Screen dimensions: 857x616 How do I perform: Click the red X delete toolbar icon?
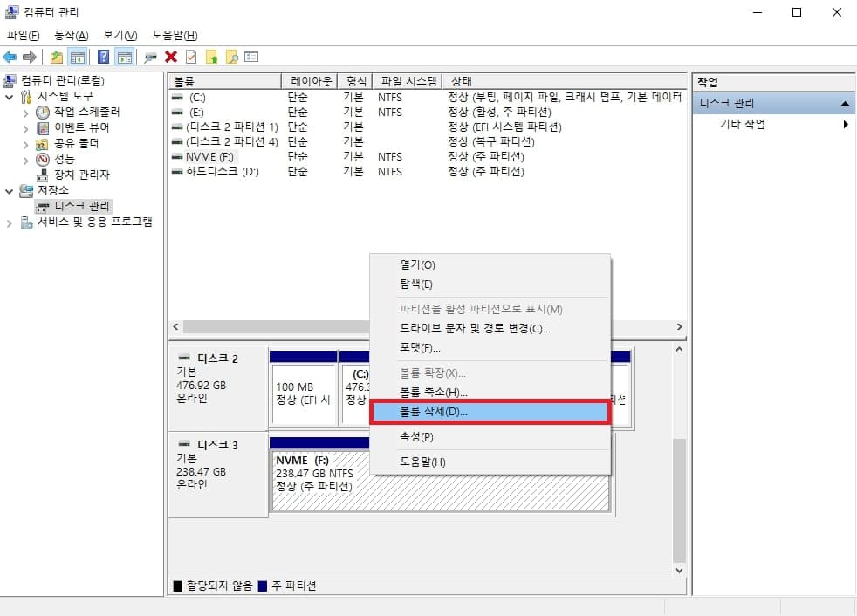coord(172,56)
